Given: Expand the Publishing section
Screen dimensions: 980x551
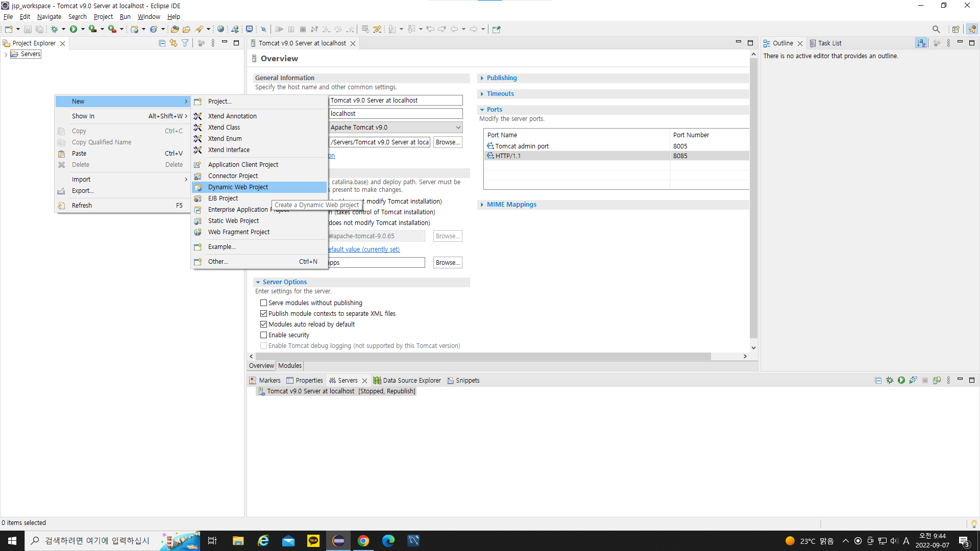Looking at the screenshot, I should (x=501, y=78).
